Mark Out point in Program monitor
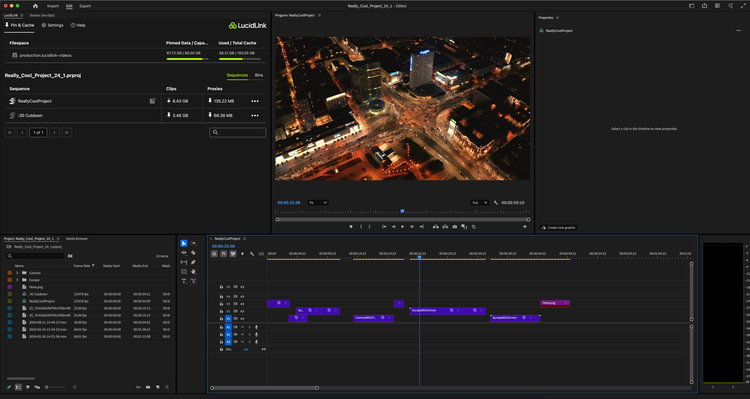Image resolution: width=750 pixels, height=399 pixels. click(369, 227)
